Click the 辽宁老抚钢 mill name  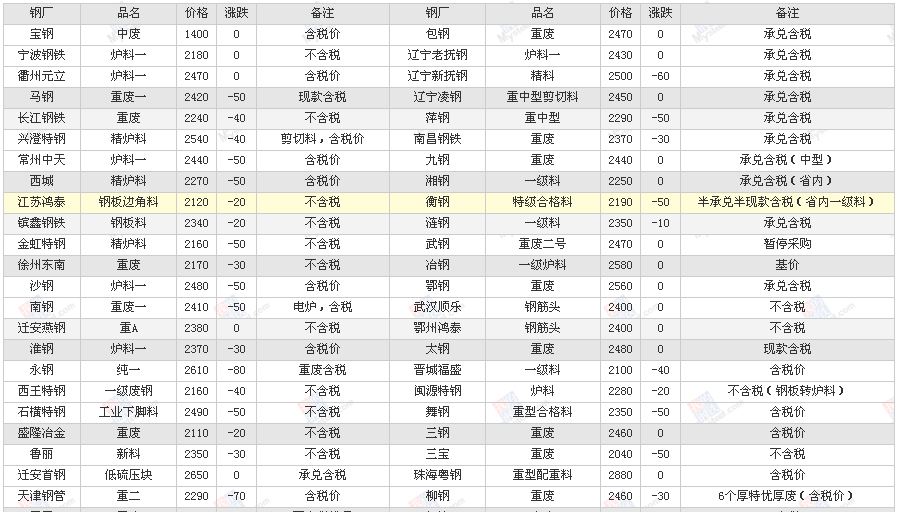437,55
